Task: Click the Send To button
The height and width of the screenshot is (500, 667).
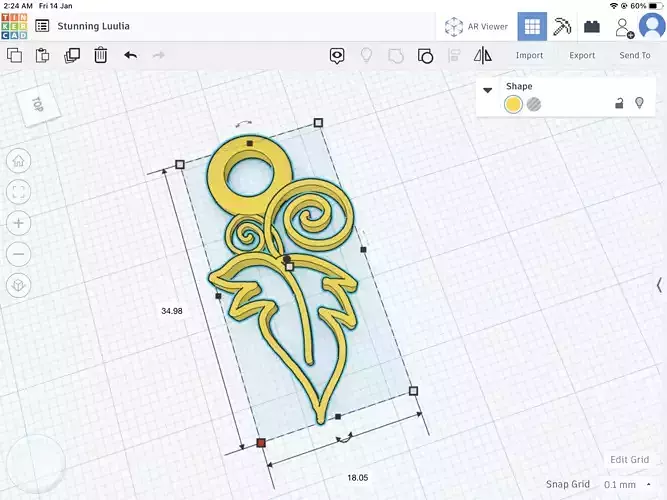Action: tap(635, 55)
